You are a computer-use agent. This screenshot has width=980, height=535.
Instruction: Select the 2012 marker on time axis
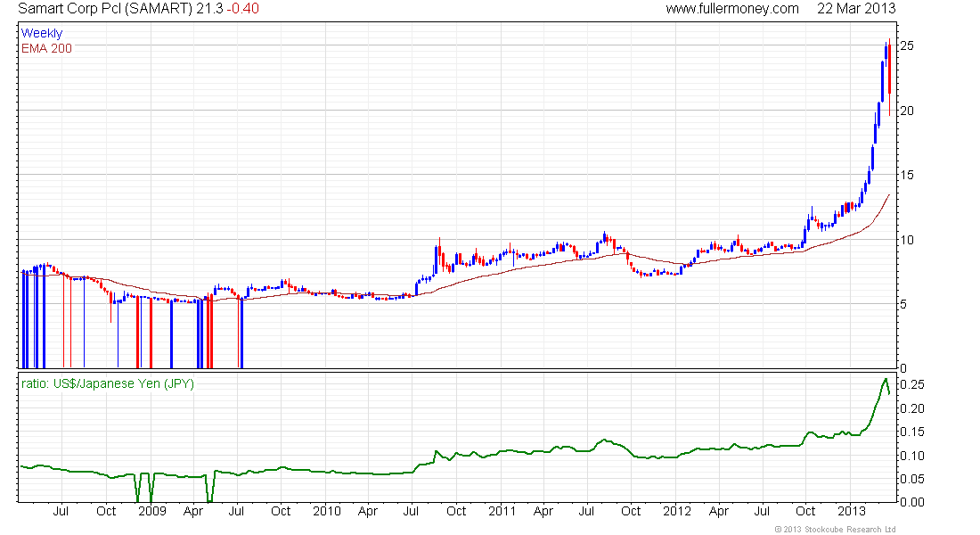(678, 512)
